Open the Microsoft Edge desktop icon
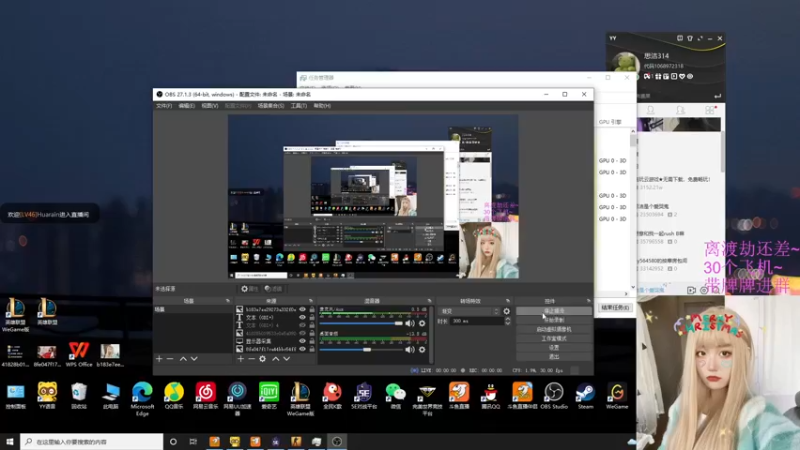The image size is (800, 450). (x=142, y=398)
